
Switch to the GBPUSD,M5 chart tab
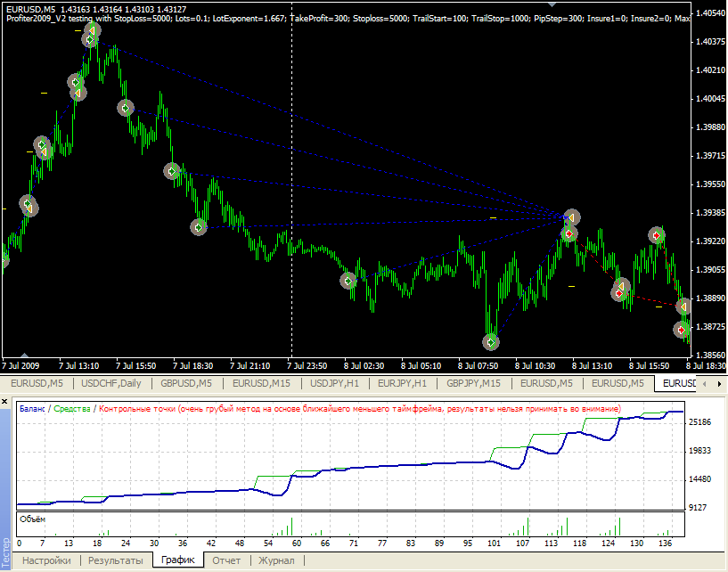click(186, 383)
